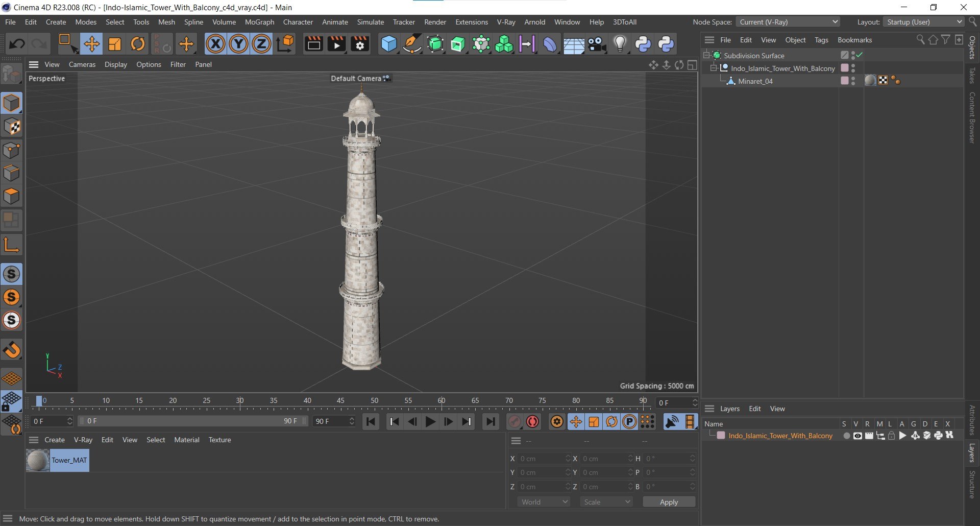This screenshot has height=526, width=980.
Task: Open the MoGraph Cloner icon
Action: (504, 44)
